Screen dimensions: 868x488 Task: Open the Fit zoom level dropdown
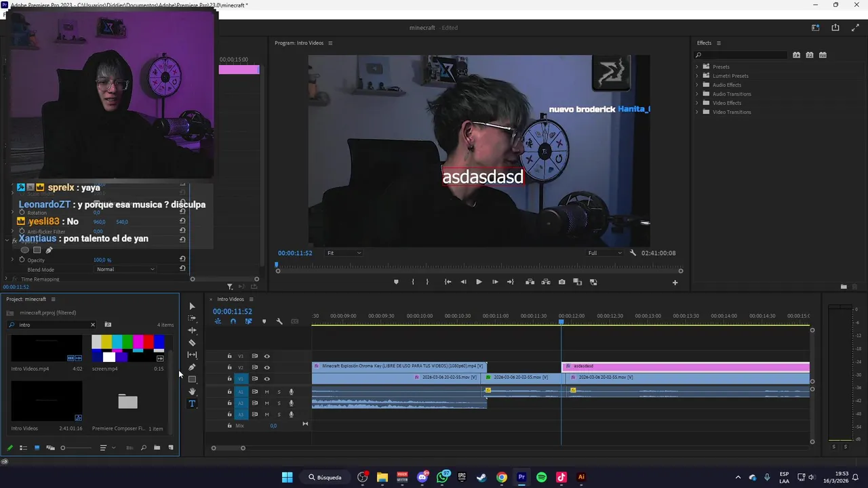coord(344,253)
